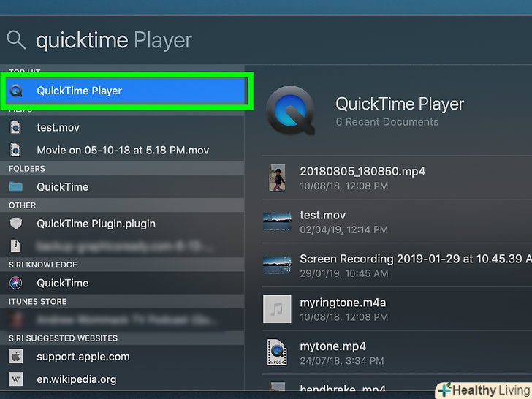Click QuickTime Player icon in top hit row
This screenshot has width=532, height=399.
pos(16,91)
